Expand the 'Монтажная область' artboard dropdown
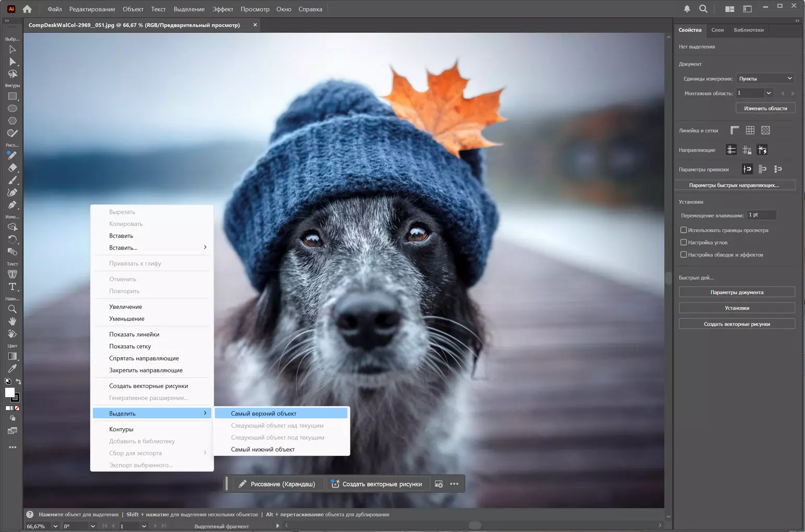Image resolution: width=805 pixels, height=532 pixels. click(x=768, y=93)
